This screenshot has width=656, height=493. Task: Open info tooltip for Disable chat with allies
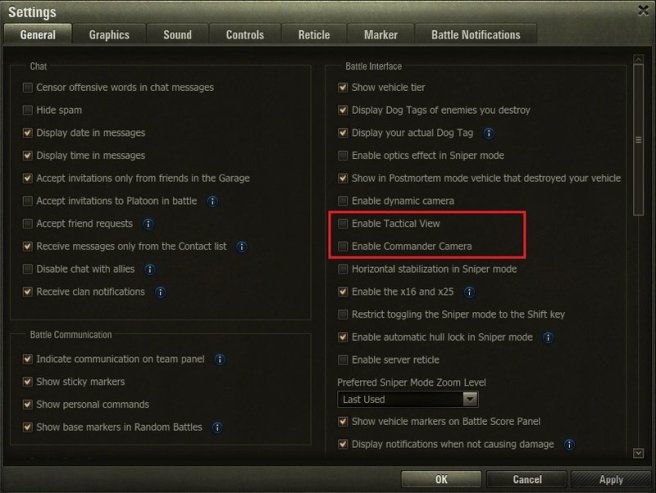point(150,269)
